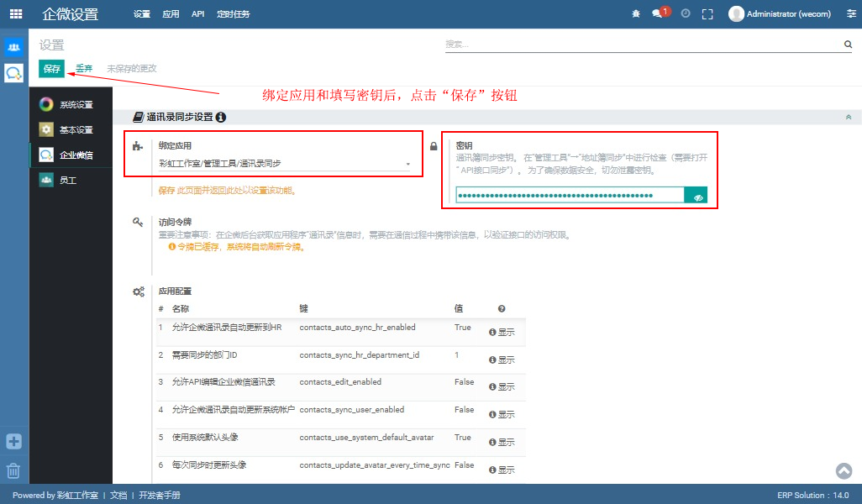Select 基本设置 in settings sidebar

[x=71, y=129]
